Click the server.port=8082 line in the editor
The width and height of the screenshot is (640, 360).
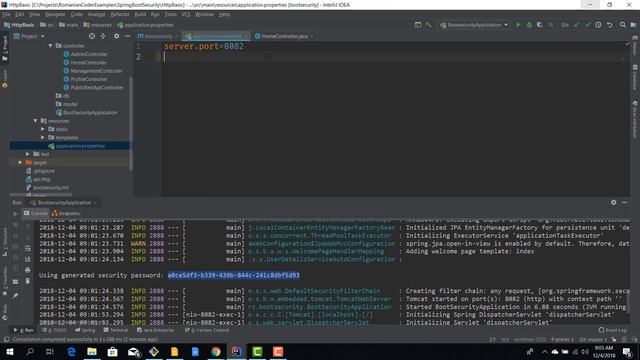pos(204,46)
